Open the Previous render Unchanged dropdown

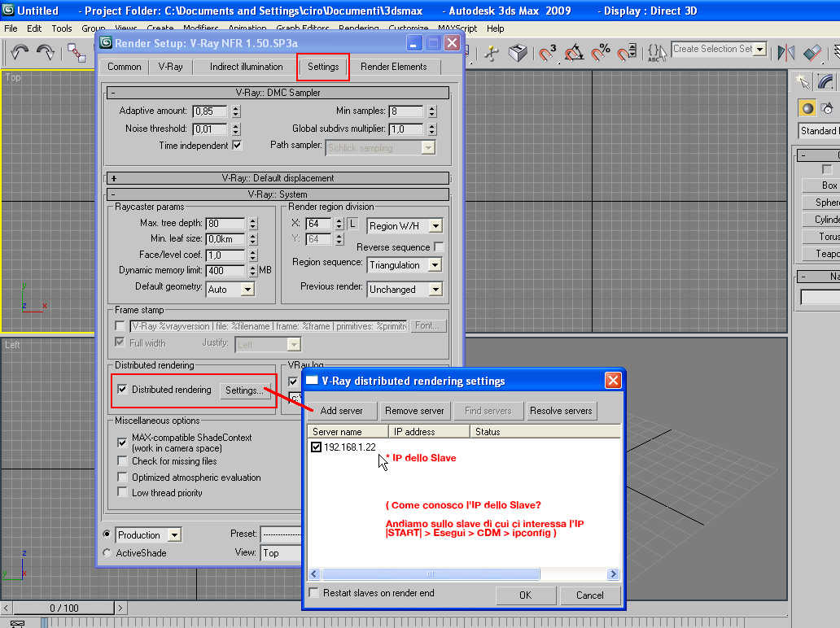coord(405,290)
